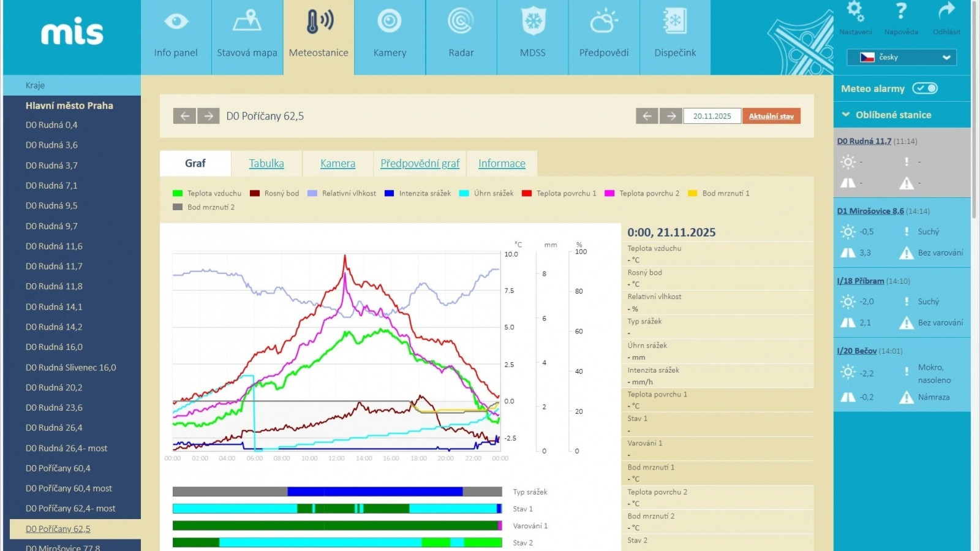Click the Aktuální stav button
Image resolution: width=980 pixels, height=551 pixels.
(x=771, y=116)
